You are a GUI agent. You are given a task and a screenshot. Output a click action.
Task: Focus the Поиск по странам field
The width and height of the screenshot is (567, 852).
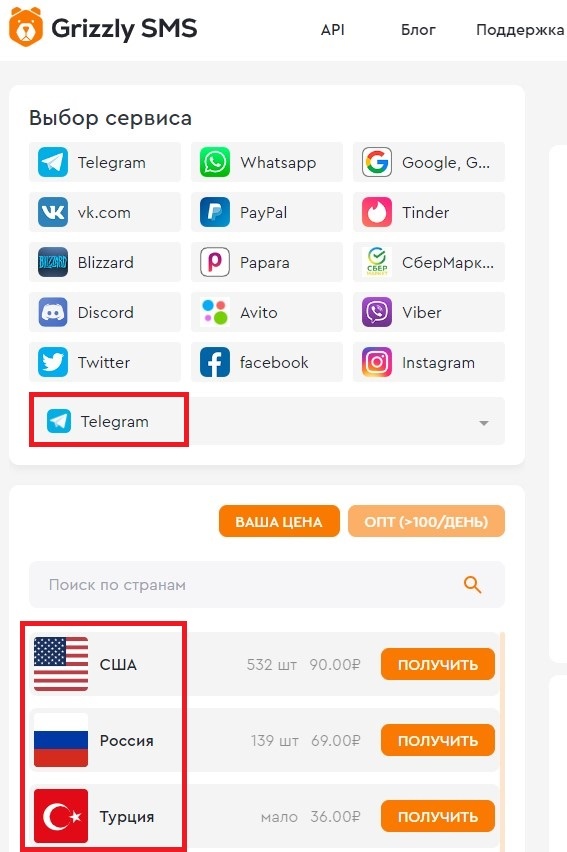click(x=267, y=585)
